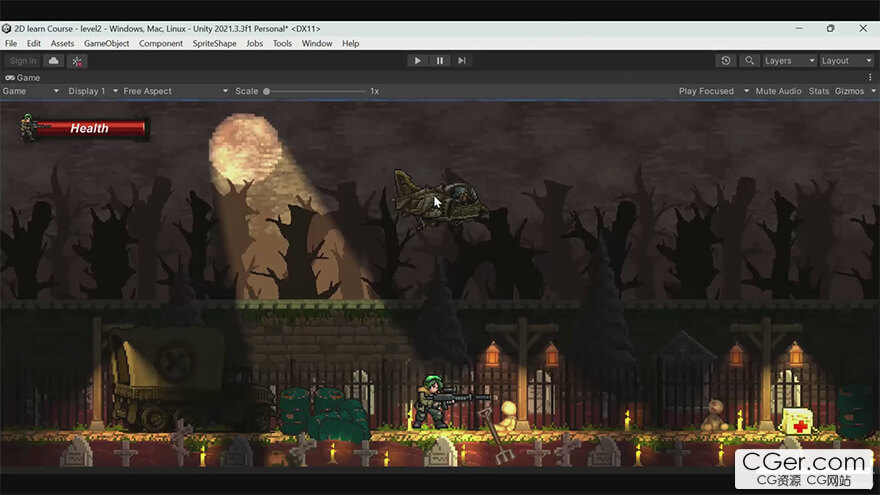
Task: Open the Layout dropdown
Action: pos(846,61)
